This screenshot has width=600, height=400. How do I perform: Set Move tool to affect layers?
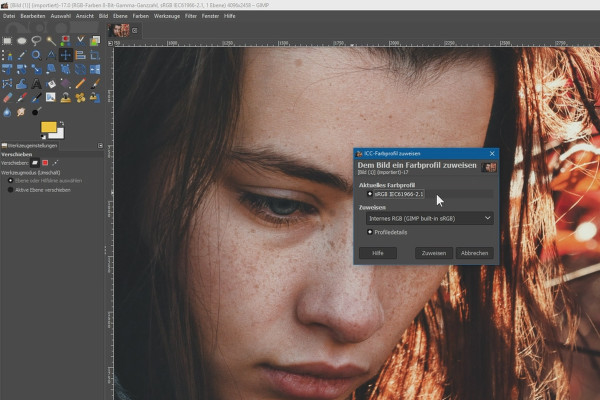coord(35,163)
